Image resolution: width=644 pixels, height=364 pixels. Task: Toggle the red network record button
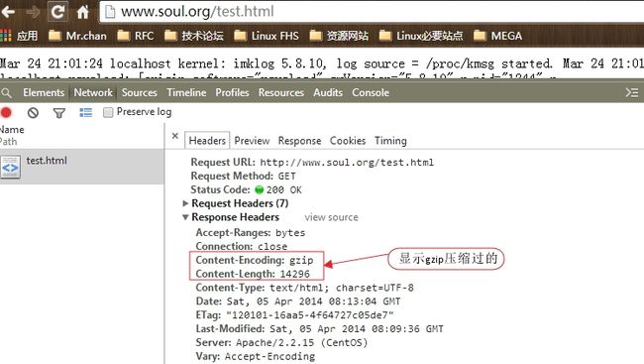6,112
